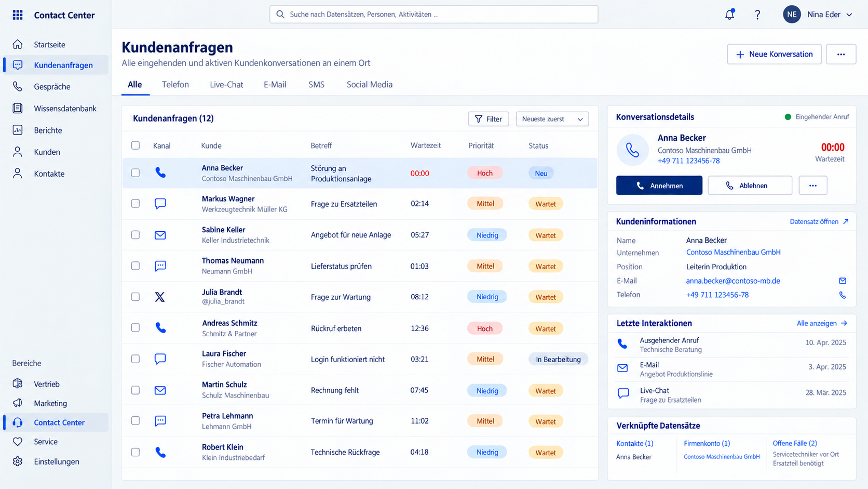The height and width of the screenshot is (489, 868).
Task: Click the X channel icon for Julia Brandt
Action: click(x=160, y=297)
